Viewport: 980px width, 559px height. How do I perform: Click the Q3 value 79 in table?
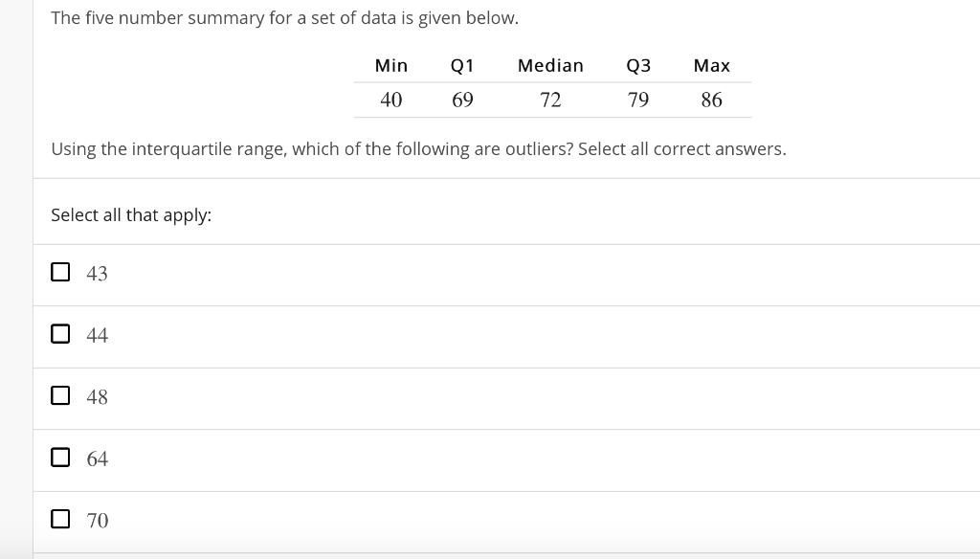638,101
